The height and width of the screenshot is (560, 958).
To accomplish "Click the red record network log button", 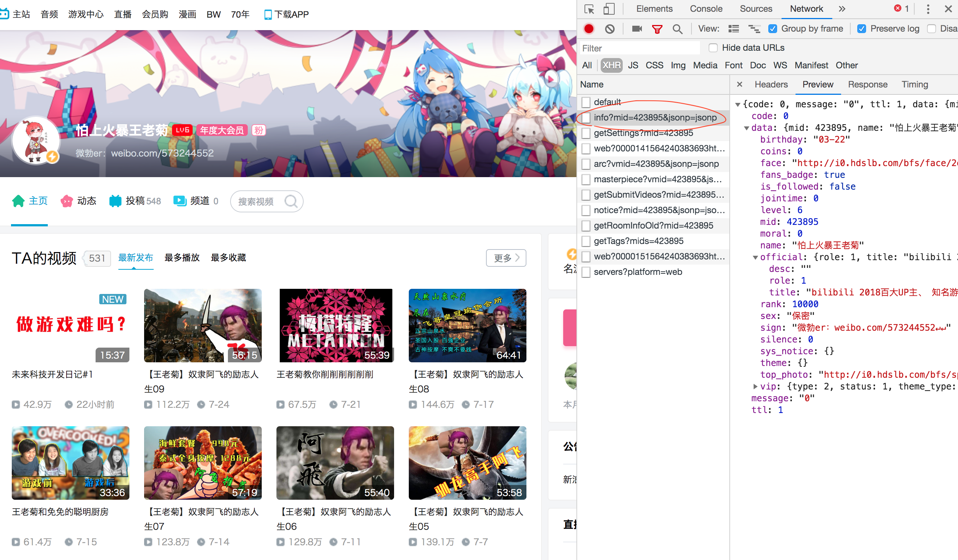I will pos(589,29).
